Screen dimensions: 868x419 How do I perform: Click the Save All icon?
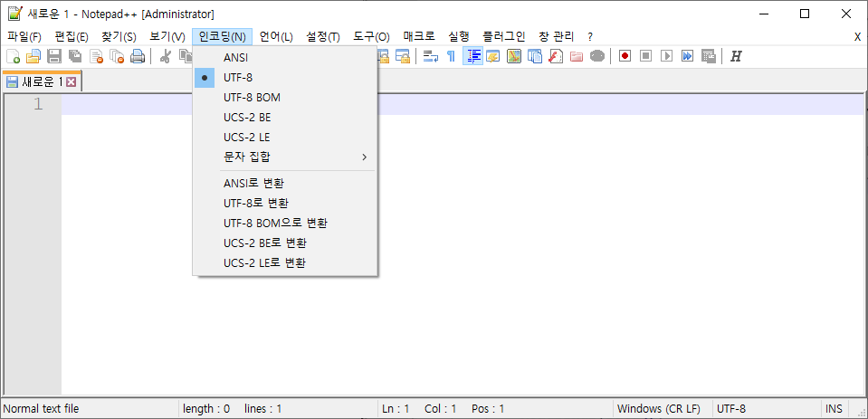coord(75,56)
